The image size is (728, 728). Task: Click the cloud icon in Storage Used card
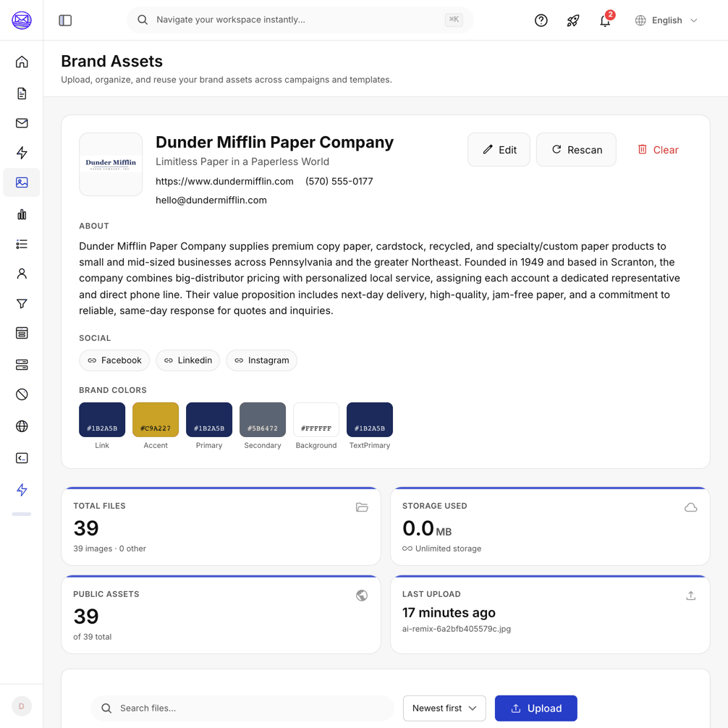(x=691, y=507)
